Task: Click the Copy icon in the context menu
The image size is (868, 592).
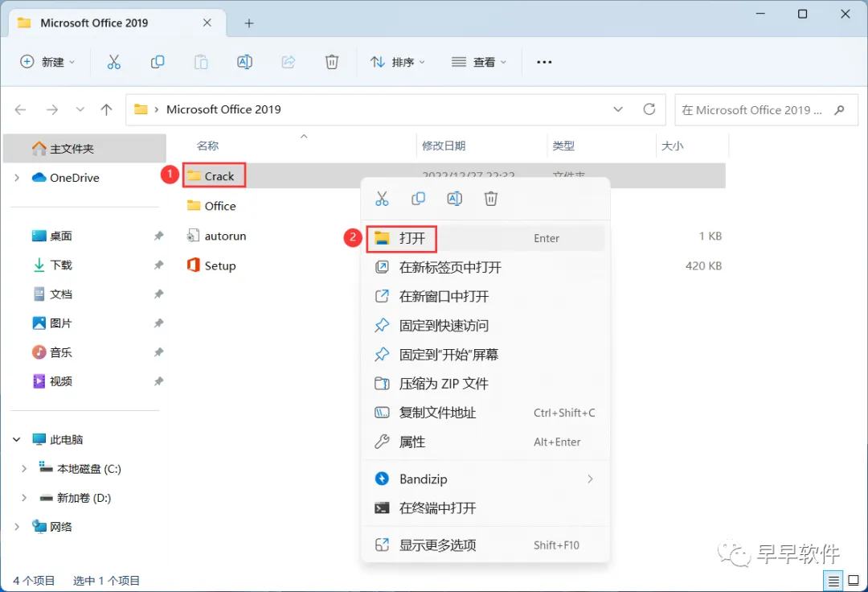Action: click(x=418, y=198)
